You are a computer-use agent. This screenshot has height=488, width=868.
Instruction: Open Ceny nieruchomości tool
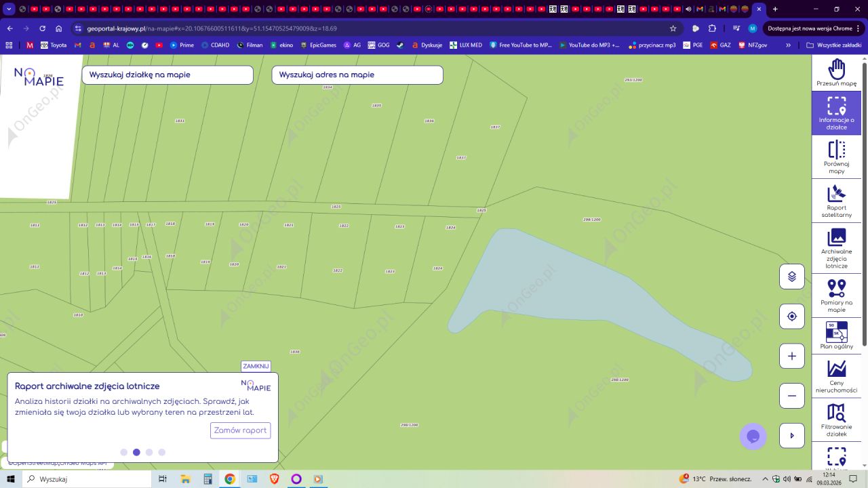click(x=836, y=375)
